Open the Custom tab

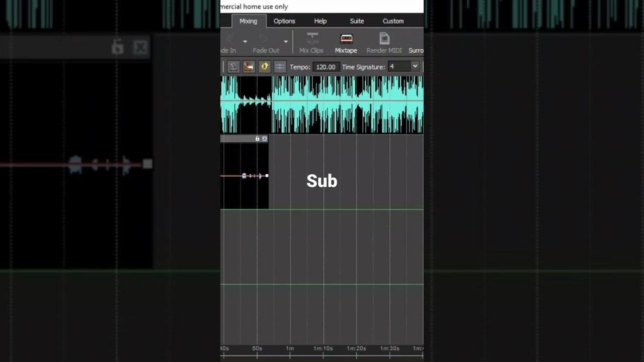(393, 21)
